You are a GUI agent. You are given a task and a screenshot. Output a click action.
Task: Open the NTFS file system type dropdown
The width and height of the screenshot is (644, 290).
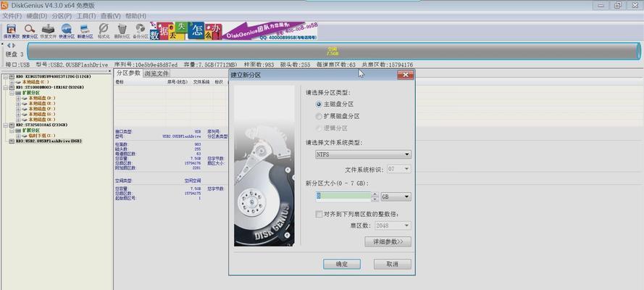point(363,154)
